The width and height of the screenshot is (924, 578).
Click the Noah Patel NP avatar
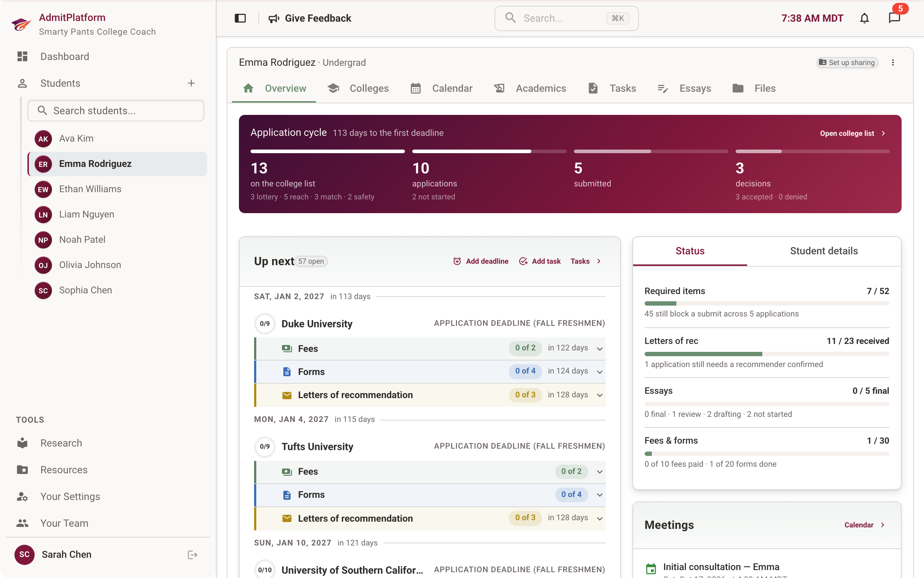43,240
